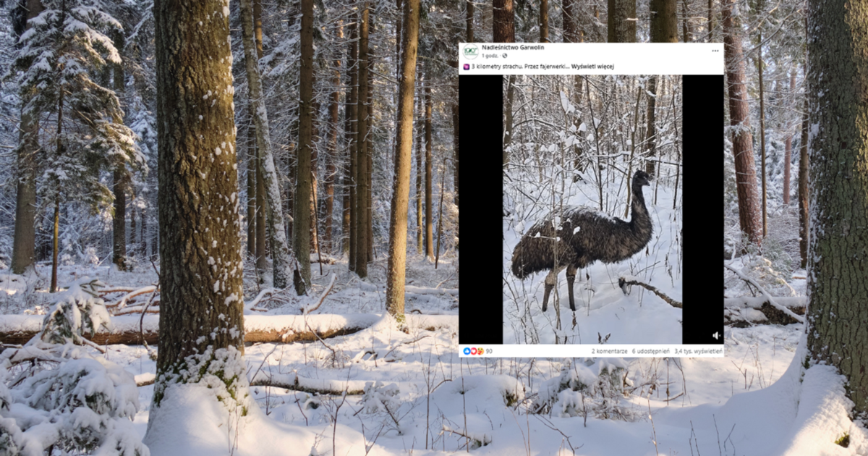Screen dimensions: 868x456
Task: Open the three-dot post options menu
Action: click(715, 51)
